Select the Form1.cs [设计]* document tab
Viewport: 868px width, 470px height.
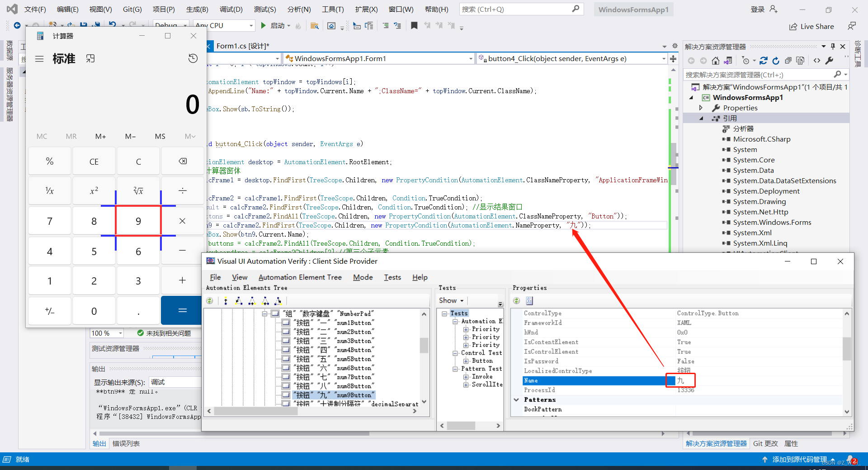click(242, 46)
